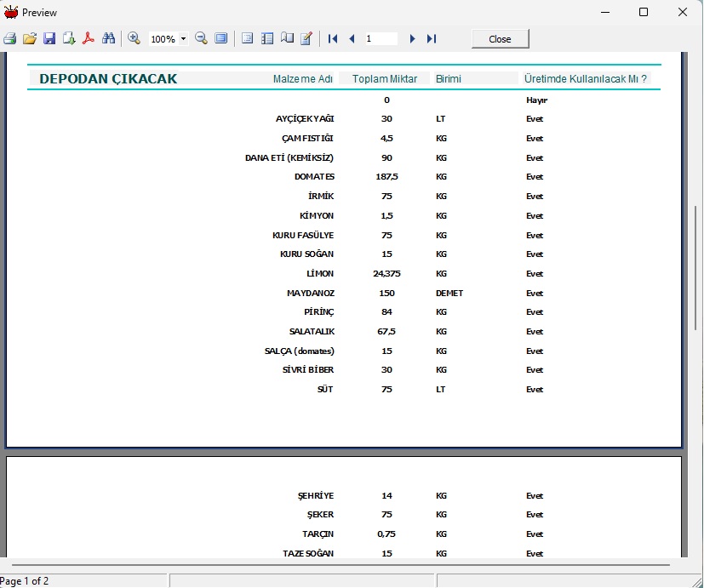Save the report using floppy disk icon

[x=49, y=39]
